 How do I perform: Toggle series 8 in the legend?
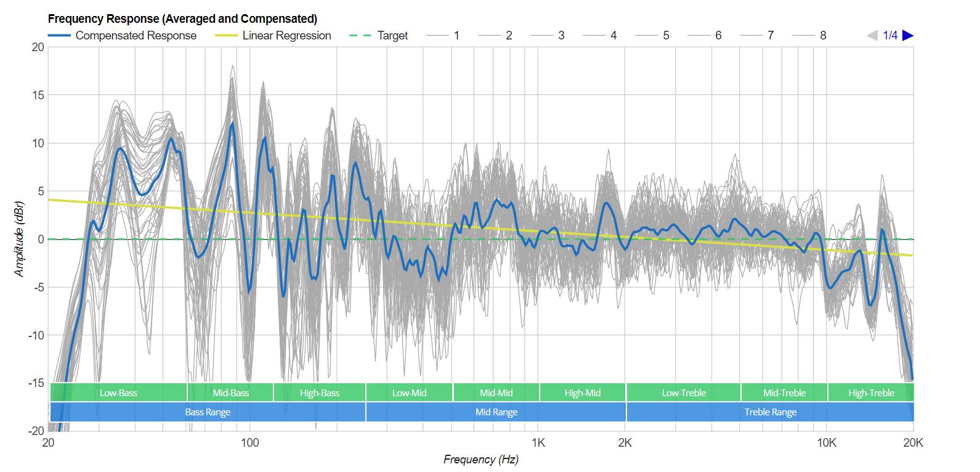[x=809, y=36]
